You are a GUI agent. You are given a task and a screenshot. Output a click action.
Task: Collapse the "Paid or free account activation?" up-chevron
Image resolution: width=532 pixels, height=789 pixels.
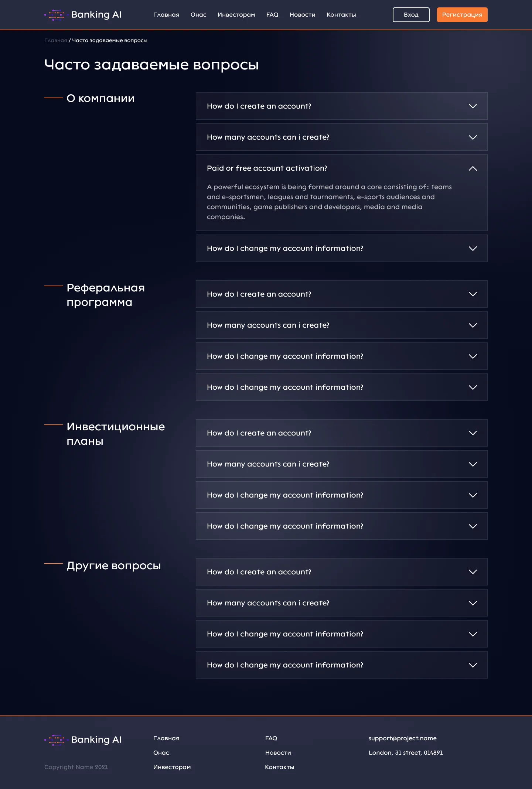point(473,168)
